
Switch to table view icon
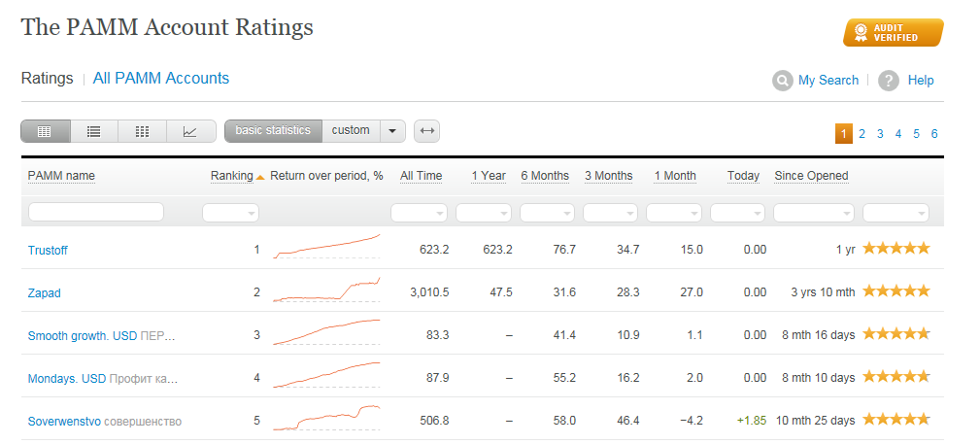45,131
